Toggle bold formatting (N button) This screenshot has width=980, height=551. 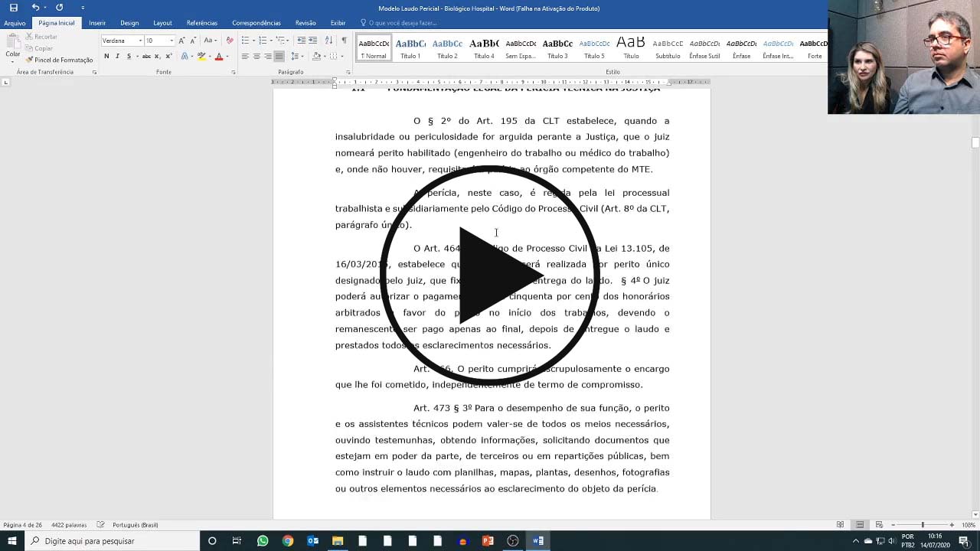[x=106, y=56]
